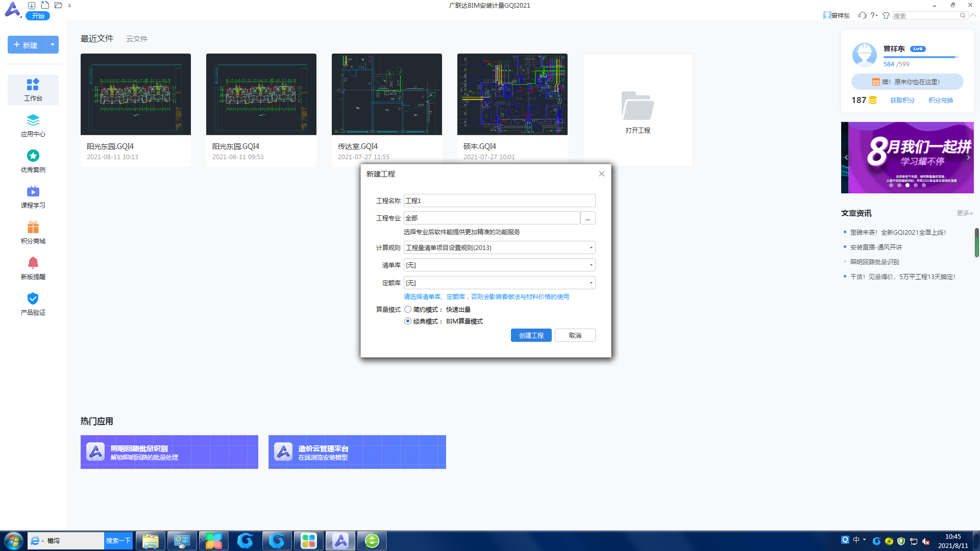Click the 获取积分 link
This screenshot has height=551, width=980.
902,101
